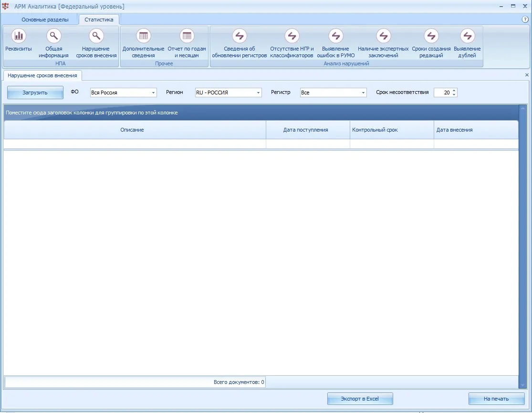Image resolution: width=532 pixels, height=413 pixels.
Task: Click Экспорт в Excel button
Action: [360, 399]
